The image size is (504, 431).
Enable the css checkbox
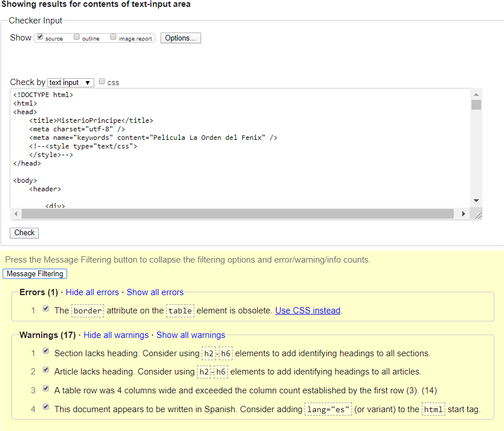pyautogui.click(x=101, y=82)
